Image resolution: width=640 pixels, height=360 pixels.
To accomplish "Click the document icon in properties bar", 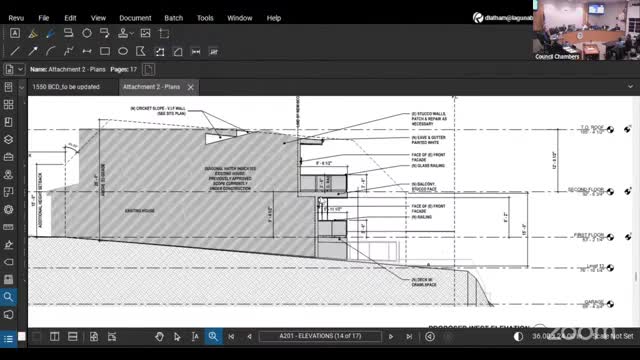I will point(9,69).
